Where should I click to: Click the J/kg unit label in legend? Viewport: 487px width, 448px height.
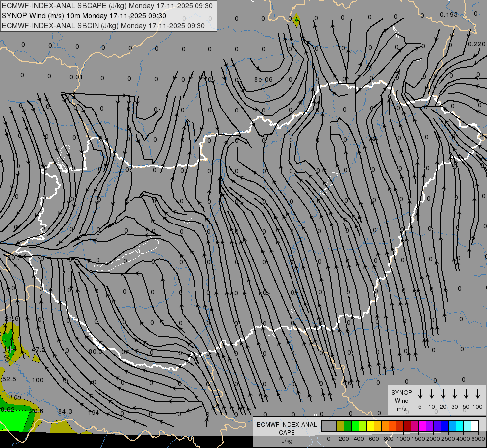coord(287,441)
